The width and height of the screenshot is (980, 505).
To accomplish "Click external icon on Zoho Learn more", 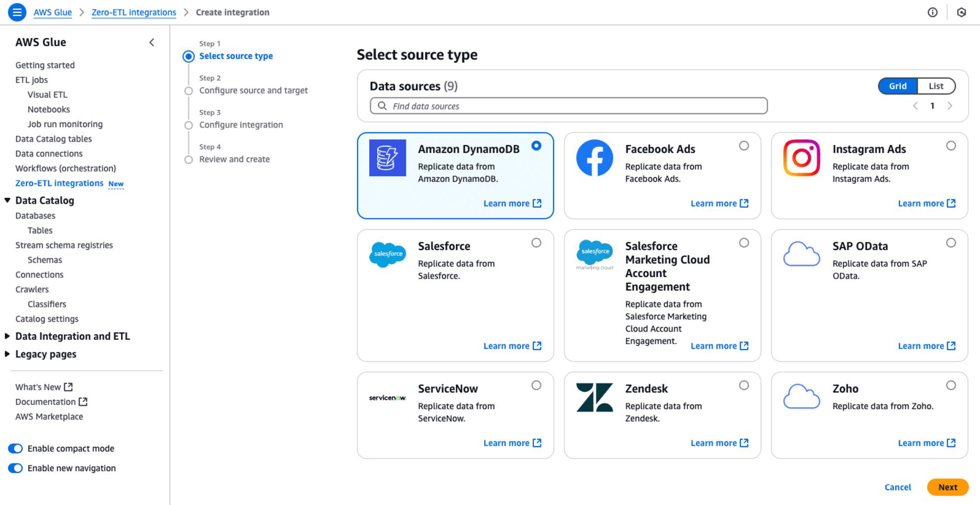I will [x=951, y=443].
